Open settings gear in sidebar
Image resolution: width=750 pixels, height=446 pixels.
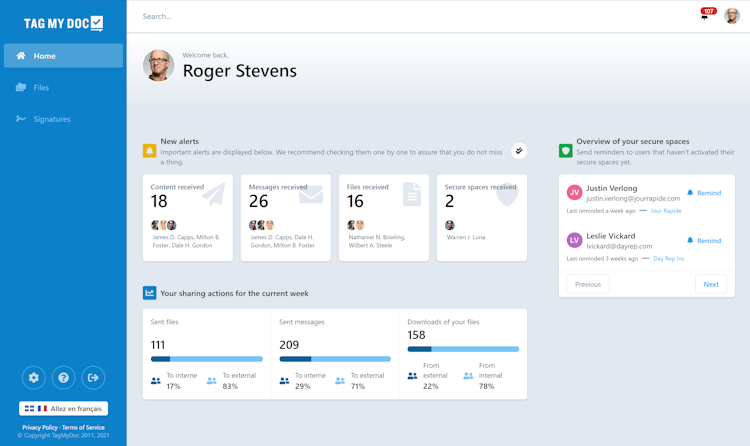pos(34,377)
